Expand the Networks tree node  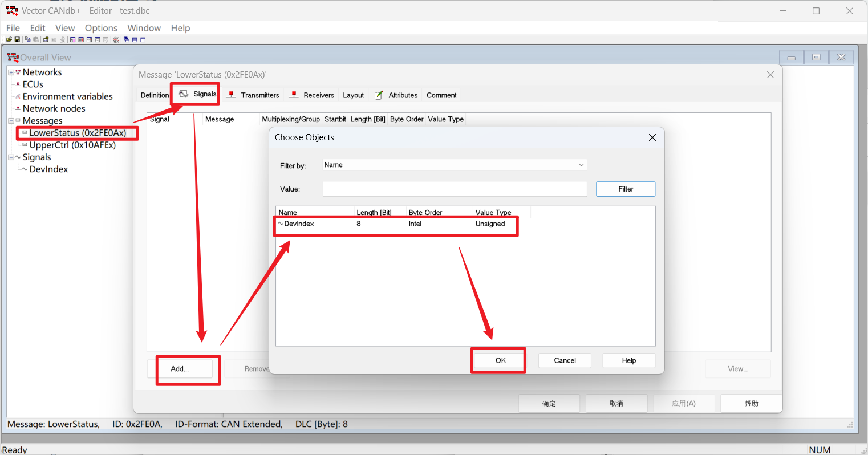pos(11,72)
